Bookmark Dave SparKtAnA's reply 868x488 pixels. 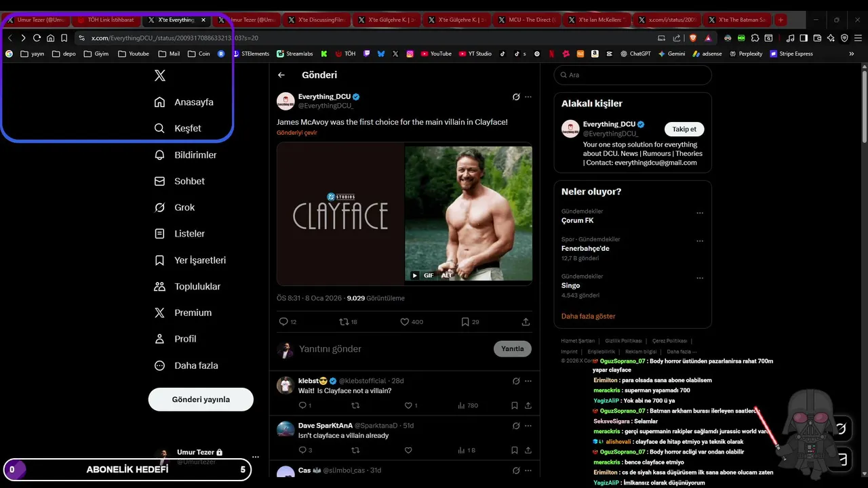tap(515, 450)
